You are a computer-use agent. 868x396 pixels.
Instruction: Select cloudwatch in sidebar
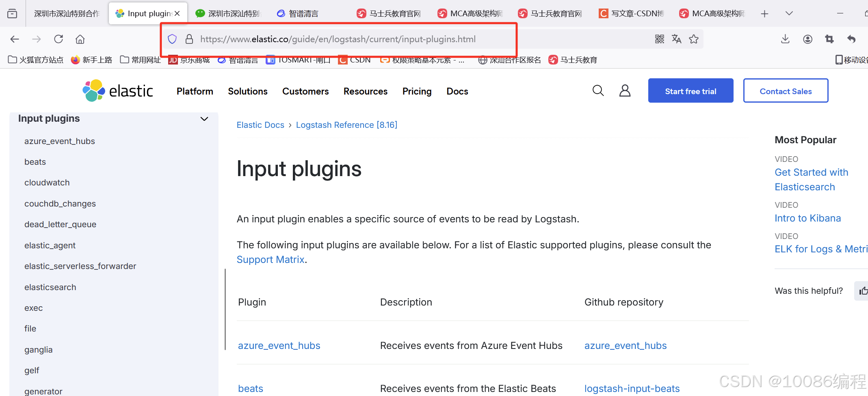(x=47, y=183)
